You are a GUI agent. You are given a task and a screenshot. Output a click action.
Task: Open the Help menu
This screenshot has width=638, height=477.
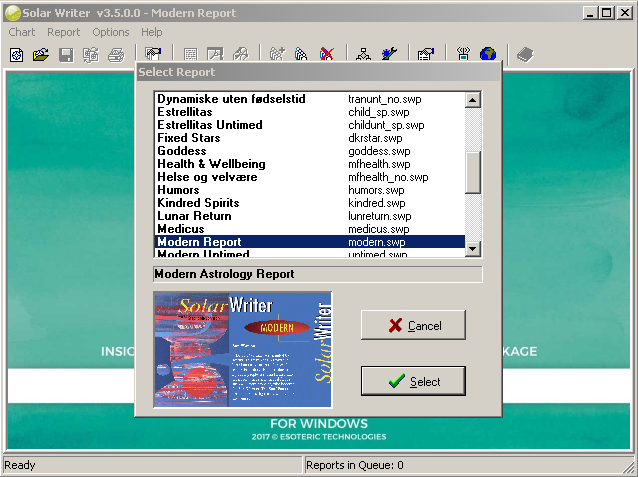(x=152, y=32)
